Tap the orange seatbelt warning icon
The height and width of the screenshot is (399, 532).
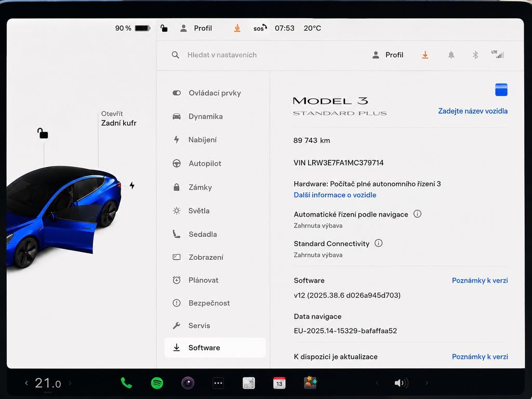pos(237,28)
